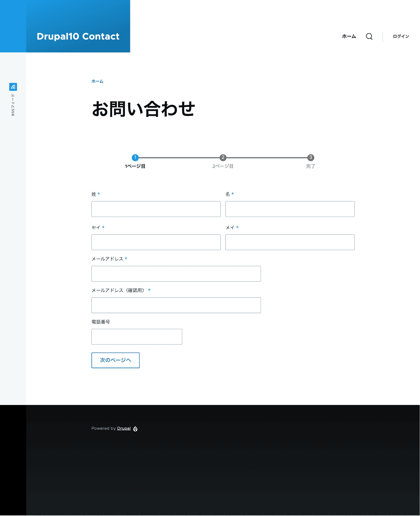Follow the ホーム breadcrumb link
Screen dimensions: 420x516
click(97, 81)
